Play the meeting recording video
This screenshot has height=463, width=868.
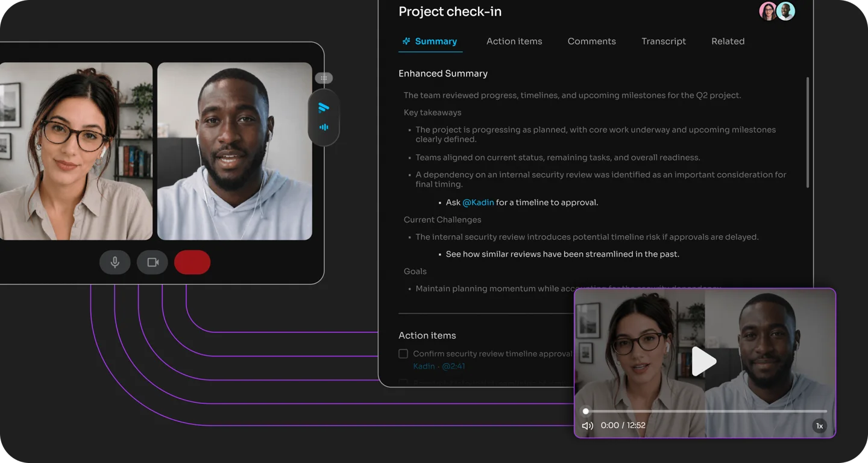[704, 361]
